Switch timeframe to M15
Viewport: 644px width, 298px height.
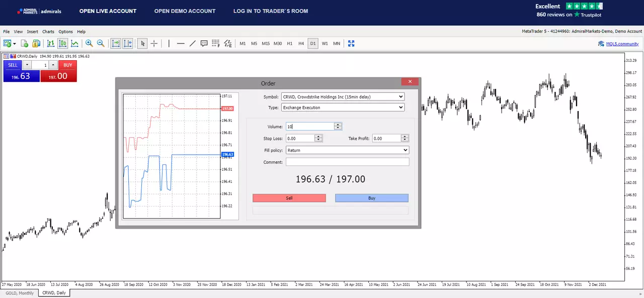tap(266, 44)
